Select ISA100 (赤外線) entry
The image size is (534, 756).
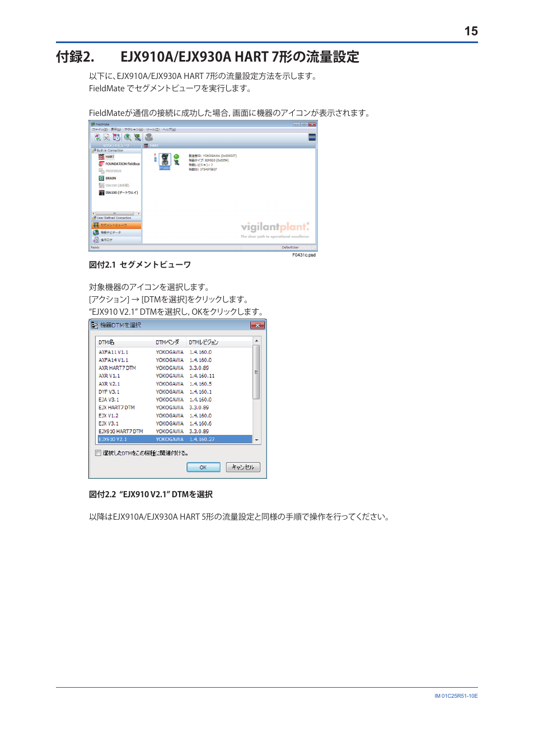pos(116,185)
